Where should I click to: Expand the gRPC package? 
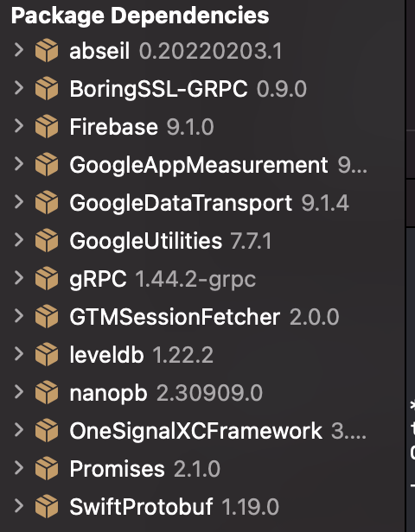pos(19,278)
